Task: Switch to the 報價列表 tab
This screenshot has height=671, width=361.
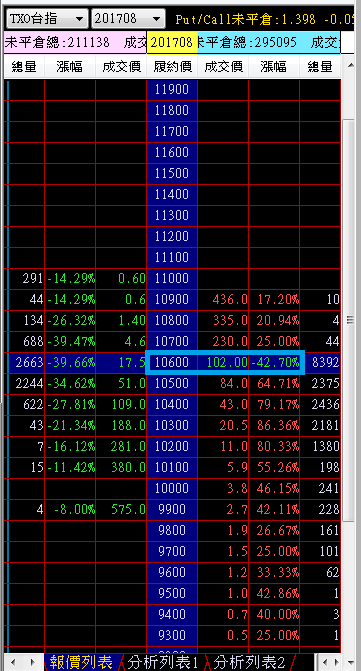Action: (x=81, y=662)
